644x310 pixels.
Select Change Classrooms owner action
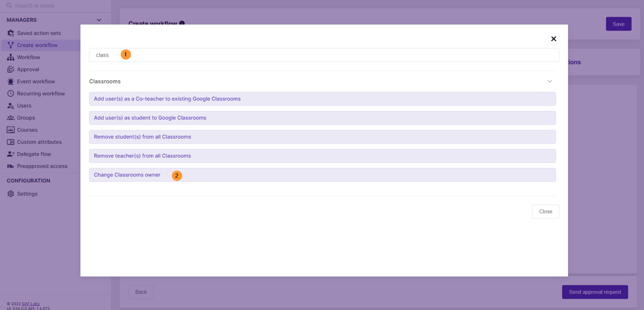[x=127, y=175]
